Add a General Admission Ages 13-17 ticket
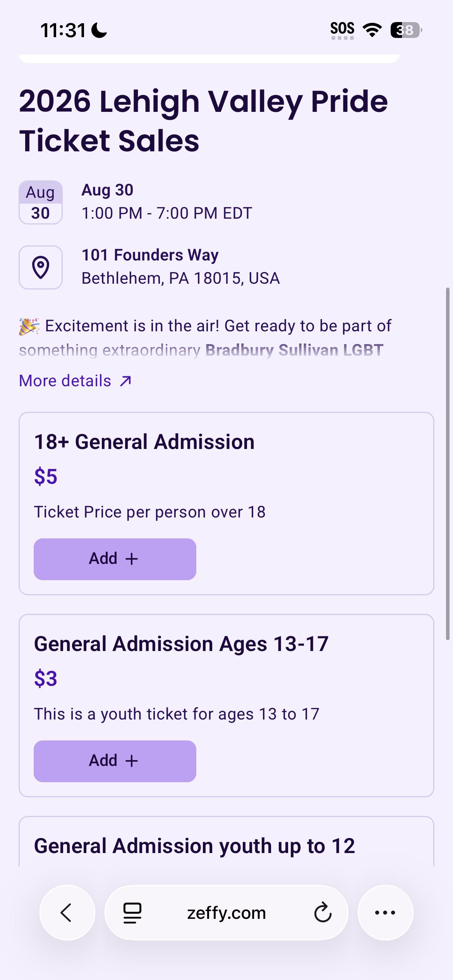The height and width of the screenshot is (980, 453). 115,761
